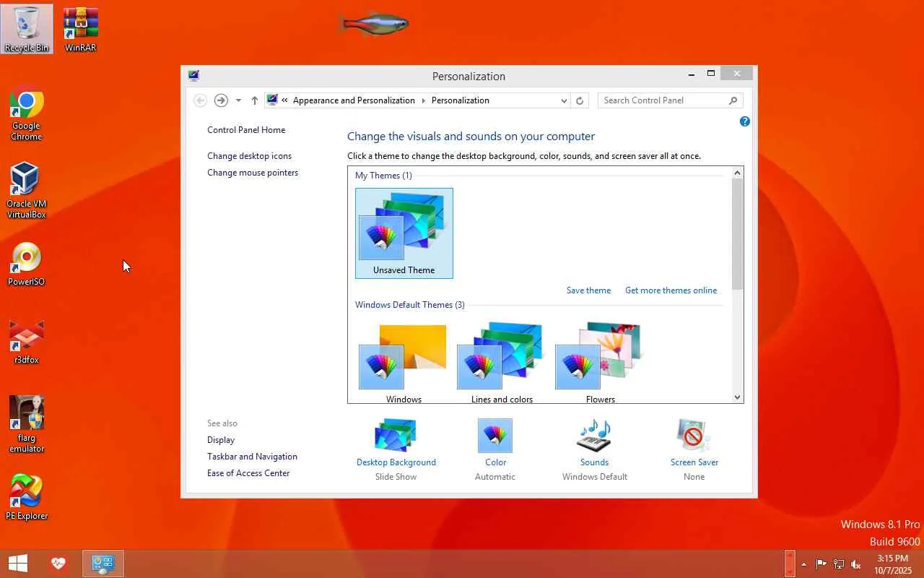This screenshot has width=924, height=578.
Task: Open the taskbar clock and date
Action: tap(892, 564)
